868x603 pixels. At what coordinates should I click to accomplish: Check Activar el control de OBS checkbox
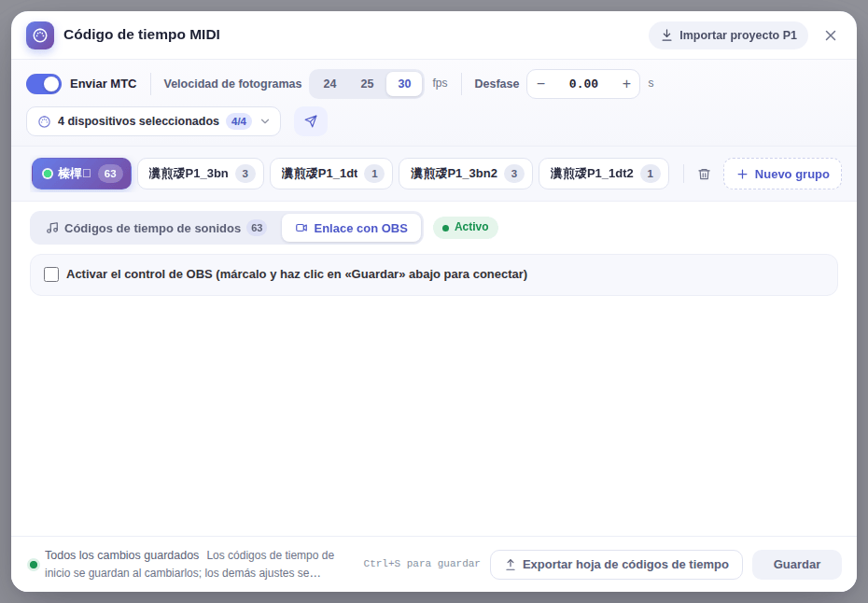[51, 274]
